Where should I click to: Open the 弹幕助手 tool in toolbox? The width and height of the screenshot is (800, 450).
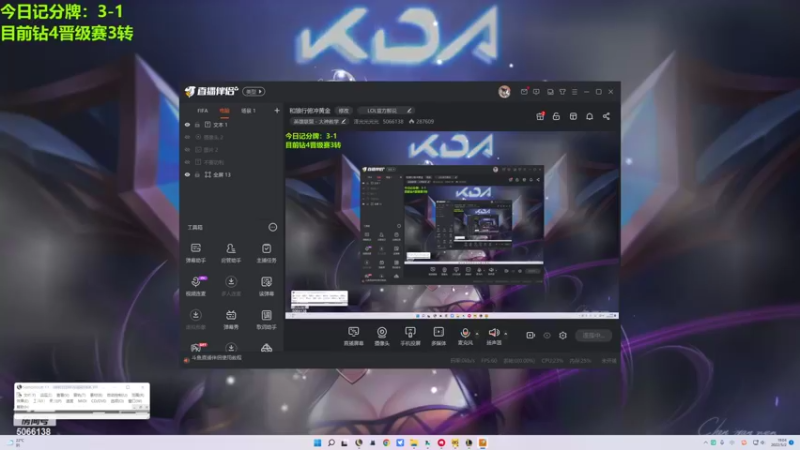[x=195, y=253]
